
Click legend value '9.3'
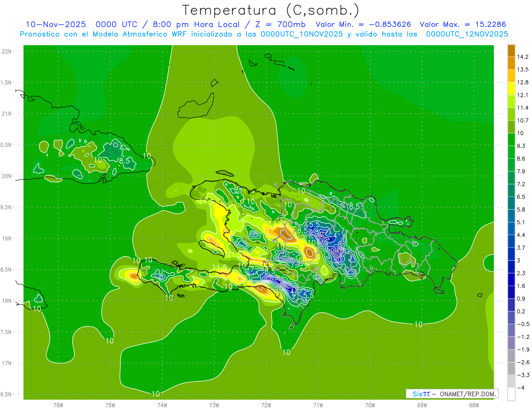coord(521,146)
